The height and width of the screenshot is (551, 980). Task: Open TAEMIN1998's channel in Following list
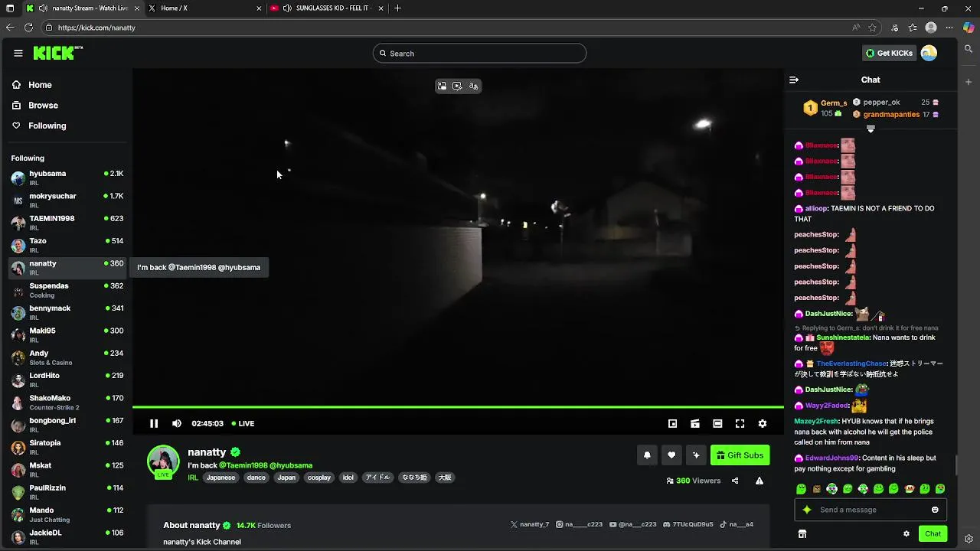coord(67,223)
